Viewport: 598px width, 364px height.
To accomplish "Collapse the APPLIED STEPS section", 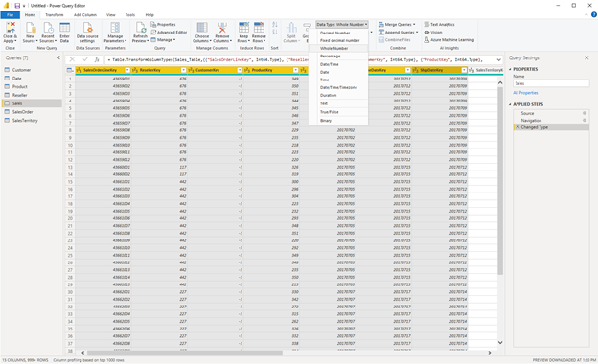I will pos(510,104).
